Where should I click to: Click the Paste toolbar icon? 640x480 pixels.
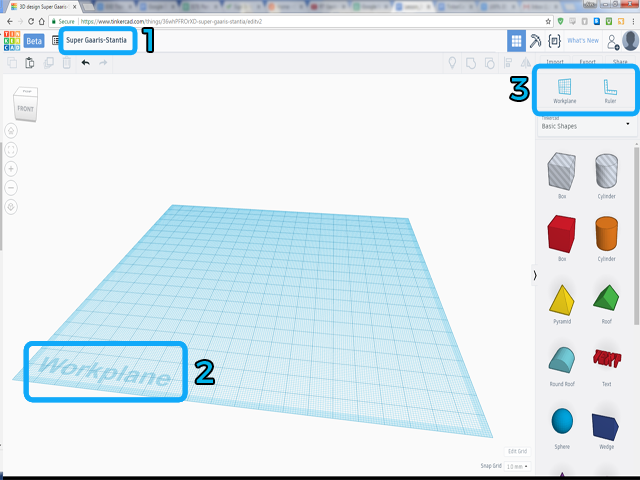(x=30, y=63)
